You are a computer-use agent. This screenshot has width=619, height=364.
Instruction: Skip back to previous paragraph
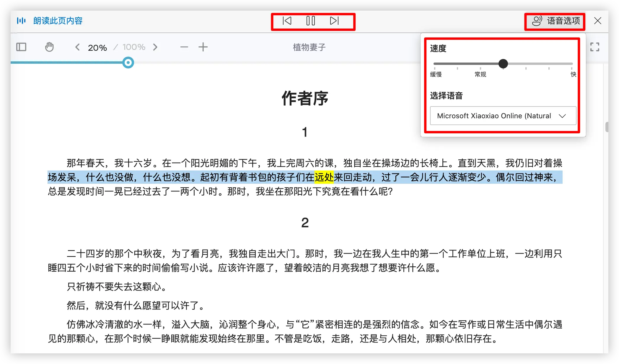click(287, 21)
